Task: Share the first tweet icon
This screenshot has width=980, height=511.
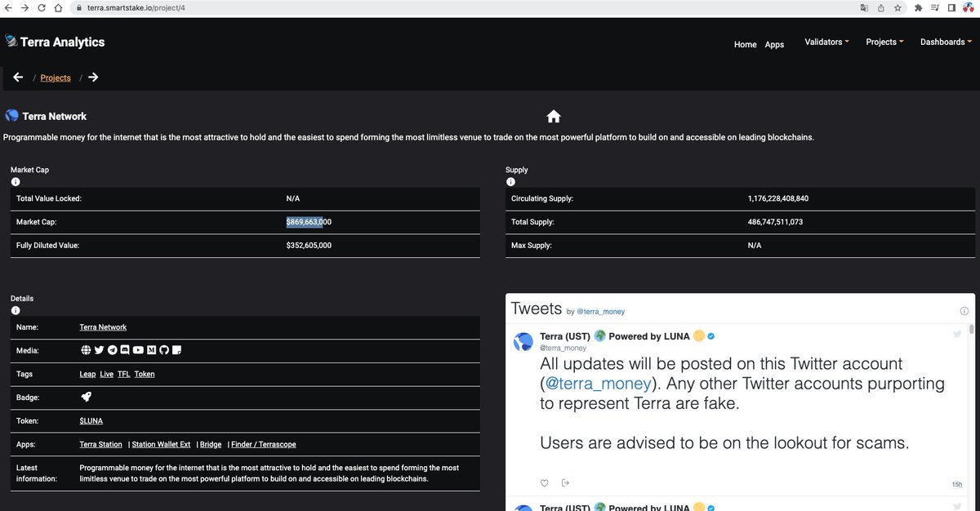Action: pyautogui.click(x=564, y=482)
